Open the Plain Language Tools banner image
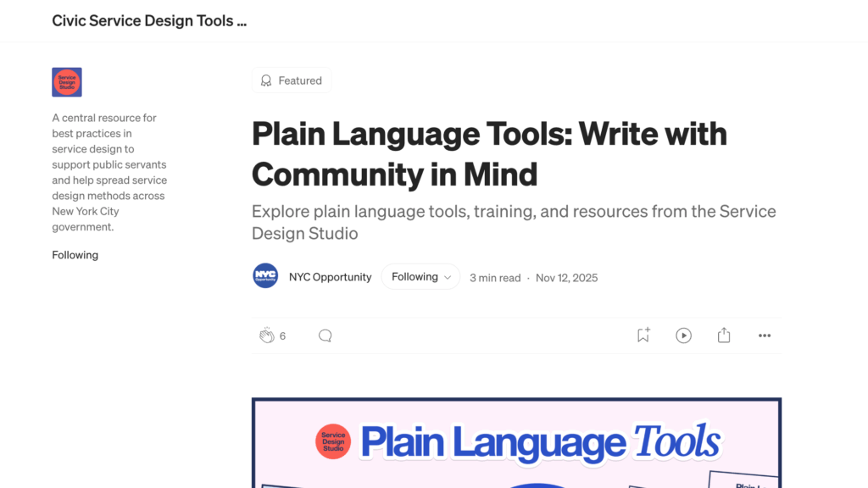 click(x=516, y=442)
